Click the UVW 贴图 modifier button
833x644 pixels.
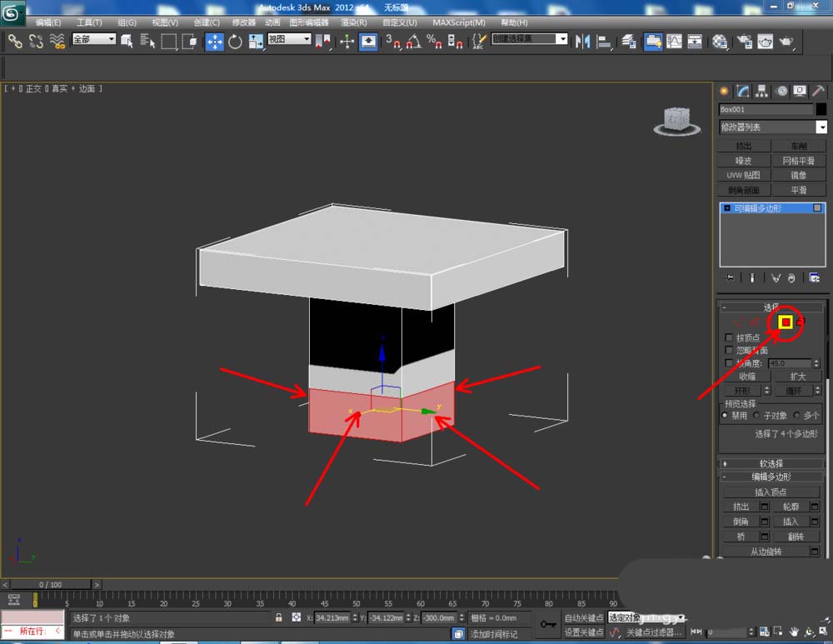(x=744, y=175)
